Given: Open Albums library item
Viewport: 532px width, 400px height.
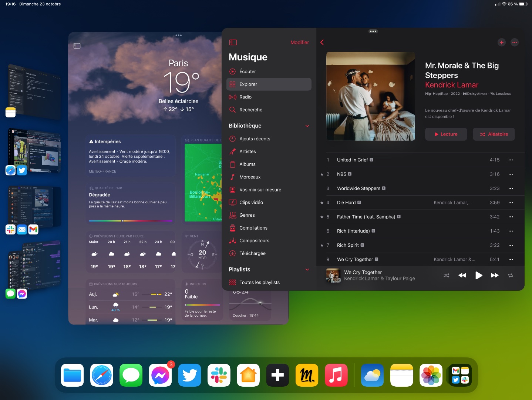Looking at the screenshot, I should 269,164.
